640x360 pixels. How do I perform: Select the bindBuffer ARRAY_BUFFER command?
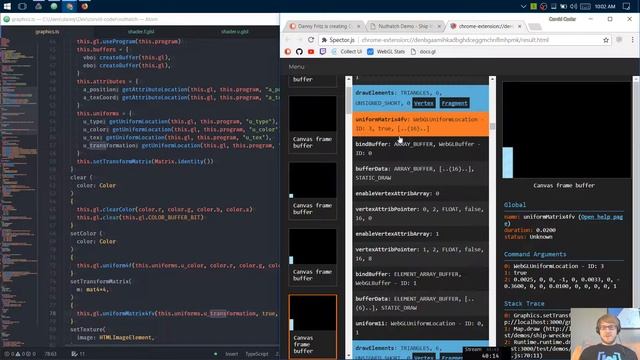tap(420, 149)
